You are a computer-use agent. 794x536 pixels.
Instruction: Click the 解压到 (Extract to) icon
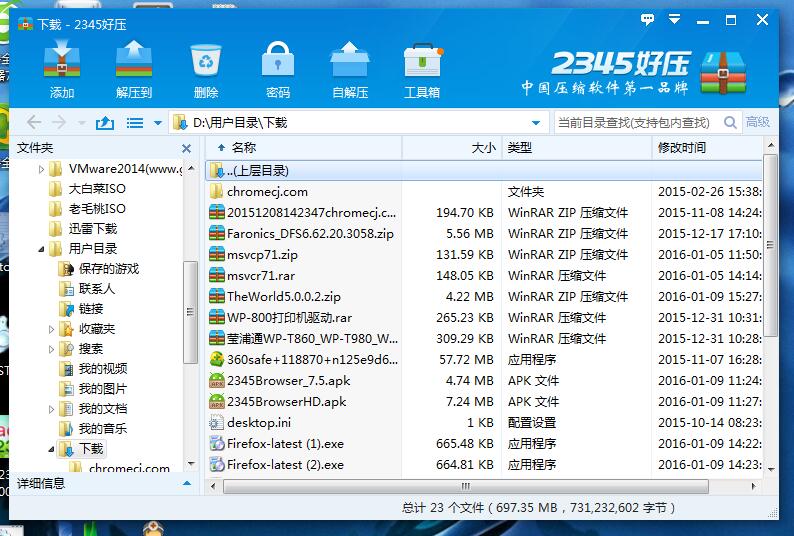pos(134,60)
